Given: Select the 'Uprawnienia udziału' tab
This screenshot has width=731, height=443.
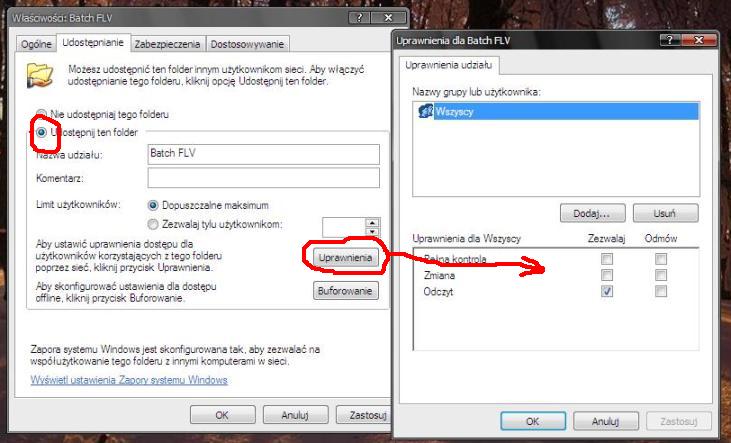Looking at the screenshot, I should 448,65.
